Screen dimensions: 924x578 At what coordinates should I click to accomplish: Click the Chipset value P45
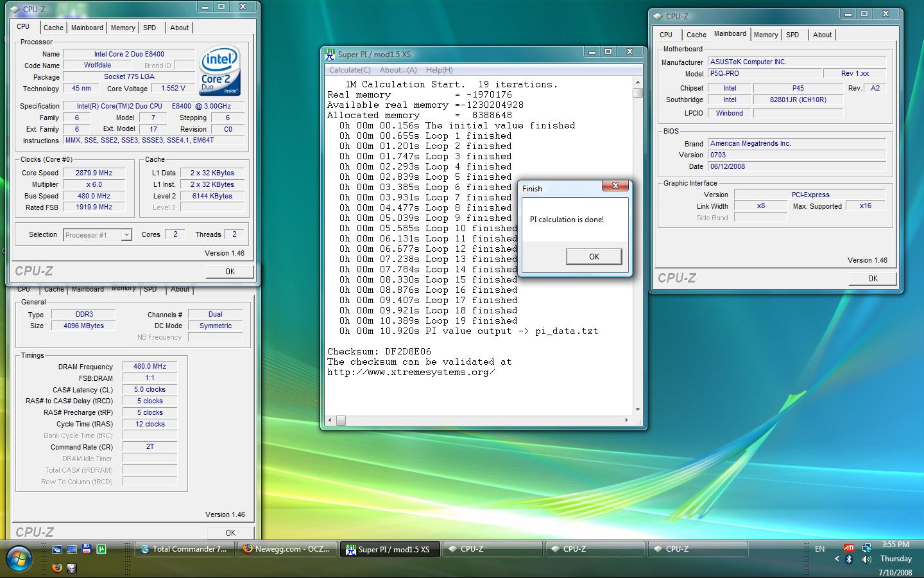click(x=798, y=89)
